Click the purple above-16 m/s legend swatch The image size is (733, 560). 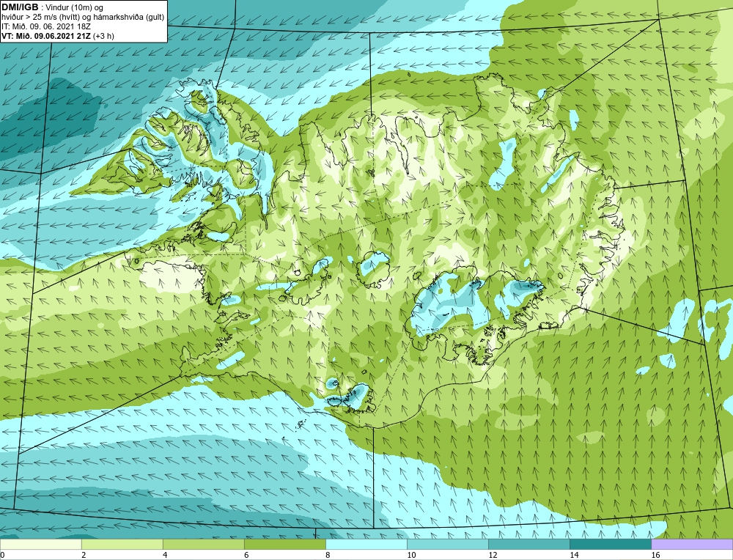tap(692, 544)
